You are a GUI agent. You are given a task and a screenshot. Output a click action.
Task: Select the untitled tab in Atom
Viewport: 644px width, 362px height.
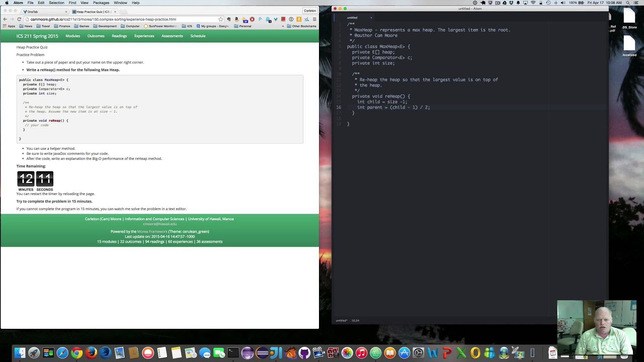click(x=352, y=18)
